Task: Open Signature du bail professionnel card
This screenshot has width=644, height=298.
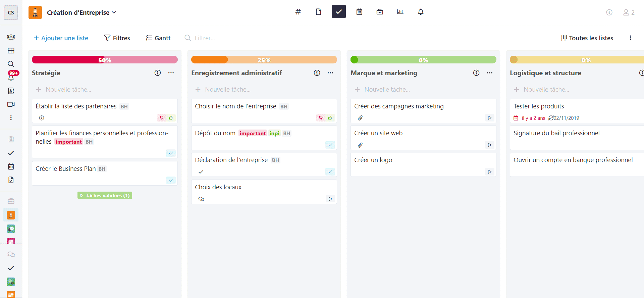Action: [577, 138]
